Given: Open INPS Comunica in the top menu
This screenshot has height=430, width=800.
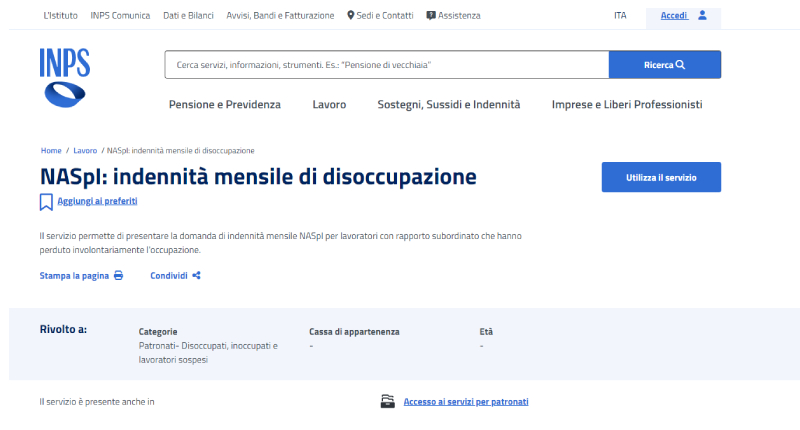Looking at the screenshot, I should (x=120, y=15).
